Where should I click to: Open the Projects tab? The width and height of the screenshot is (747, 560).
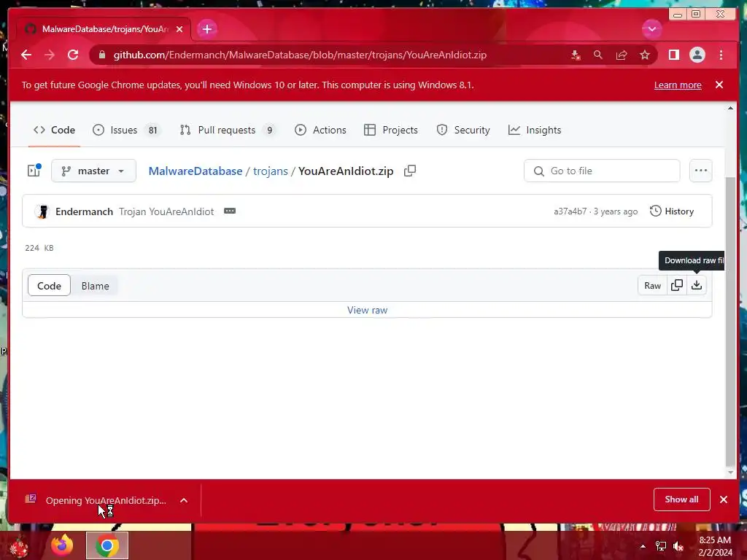pyautogui.click(x=391, y=130)
